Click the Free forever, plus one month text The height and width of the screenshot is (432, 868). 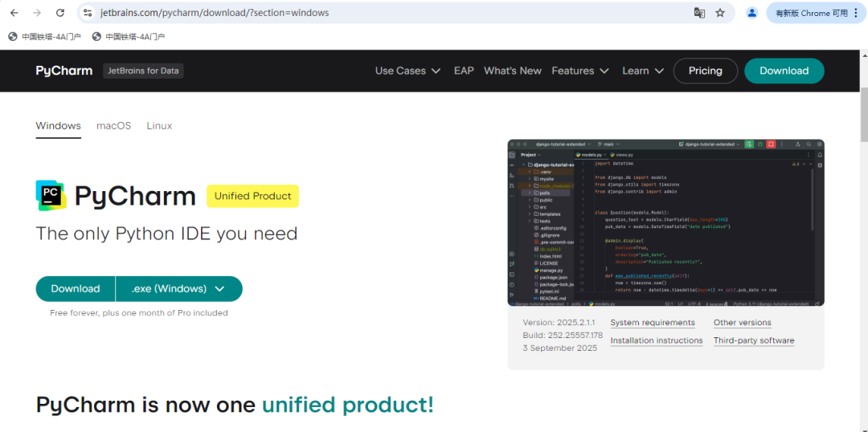coord(138,313)
